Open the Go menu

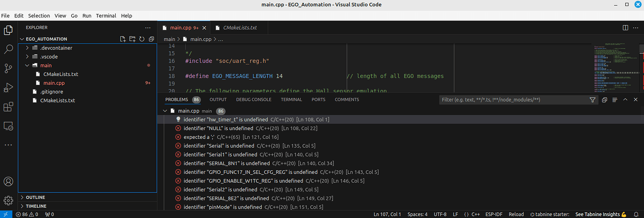pyautogui.click(x=74, y=15)
